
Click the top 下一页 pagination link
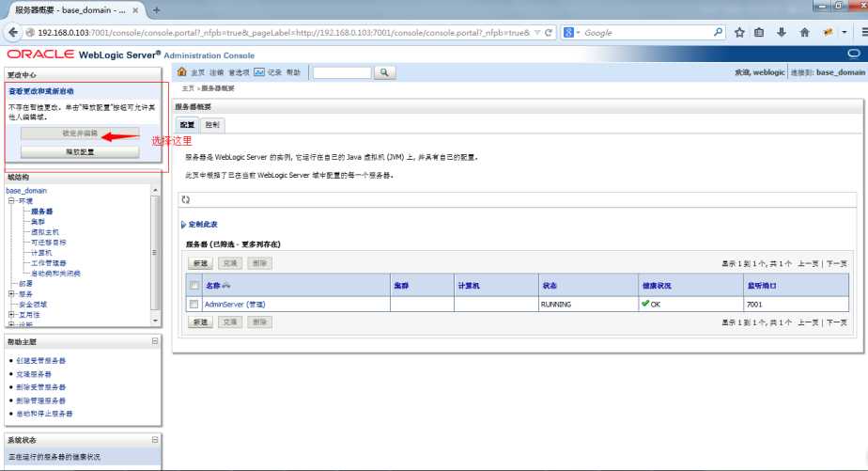click(x=836, y=264)
